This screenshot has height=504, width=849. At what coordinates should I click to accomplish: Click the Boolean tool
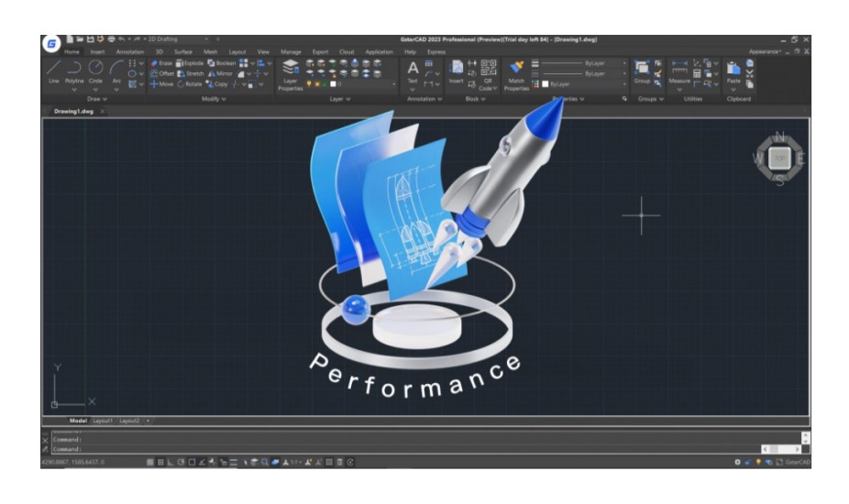click(222, 63)
